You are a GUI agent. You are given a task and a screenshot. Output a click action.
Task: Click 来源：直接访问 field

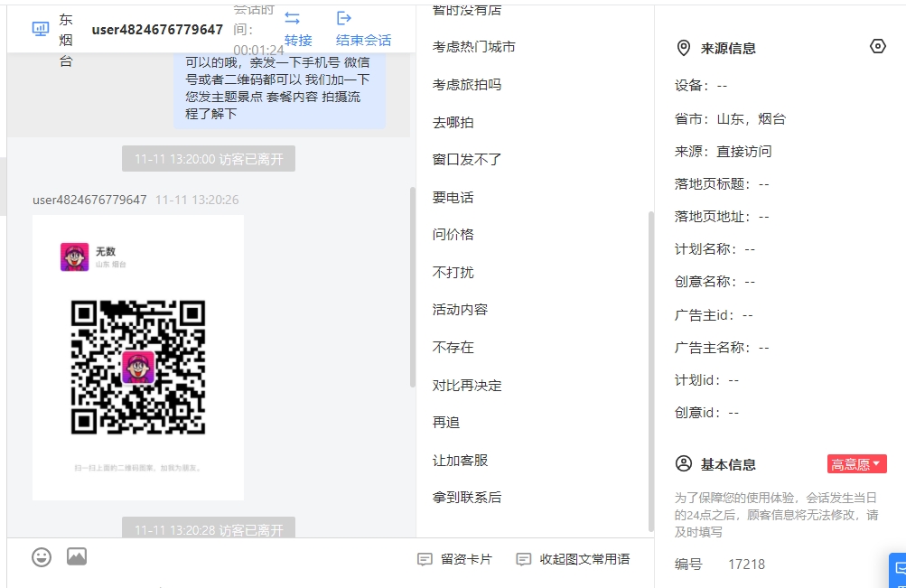point(724,152)
